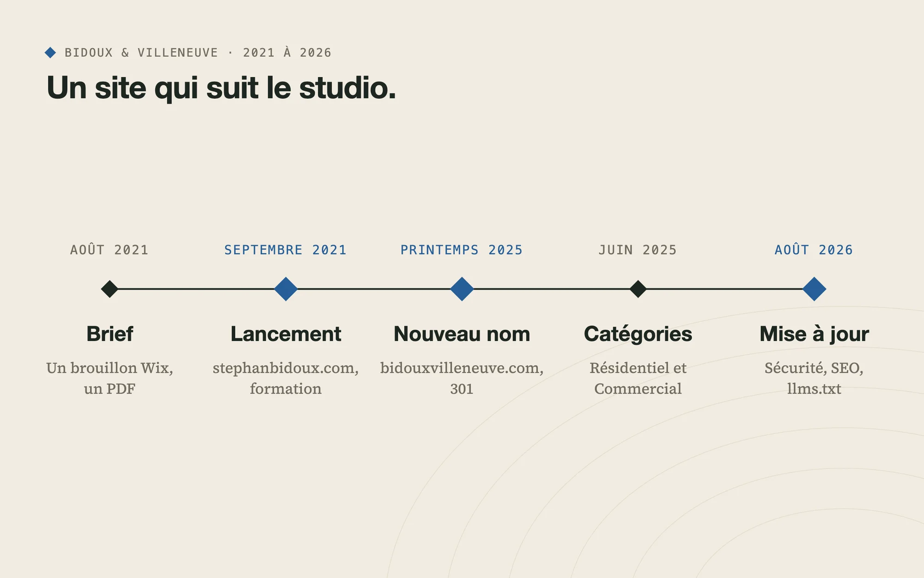Click the date label SEPTEMBRE 2021
The height and width of the screenshot is (578, 924).
[x=286, y=250]
